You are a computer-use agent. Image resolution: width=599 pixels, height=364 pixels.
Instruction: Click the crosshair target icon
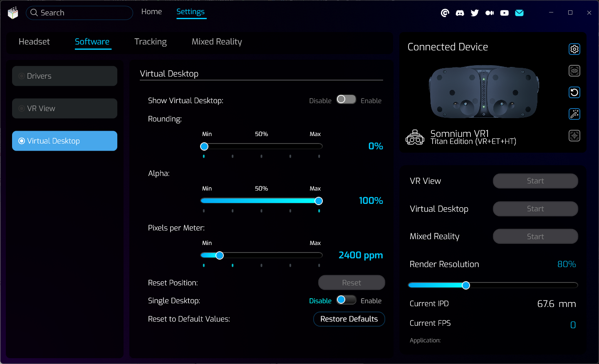pyautogui.click(x=574, y=136)
